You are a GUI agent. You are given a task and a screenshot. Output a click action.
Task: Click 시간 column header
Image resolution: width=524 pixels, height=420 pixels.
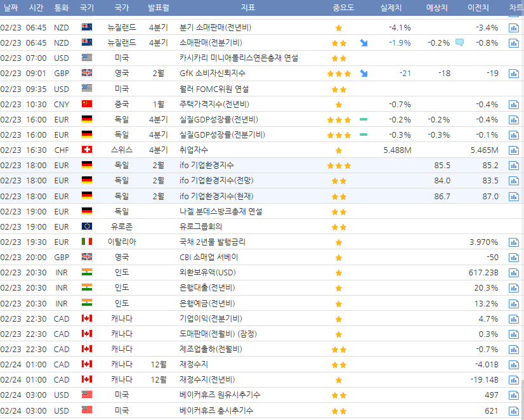(36, 8)
